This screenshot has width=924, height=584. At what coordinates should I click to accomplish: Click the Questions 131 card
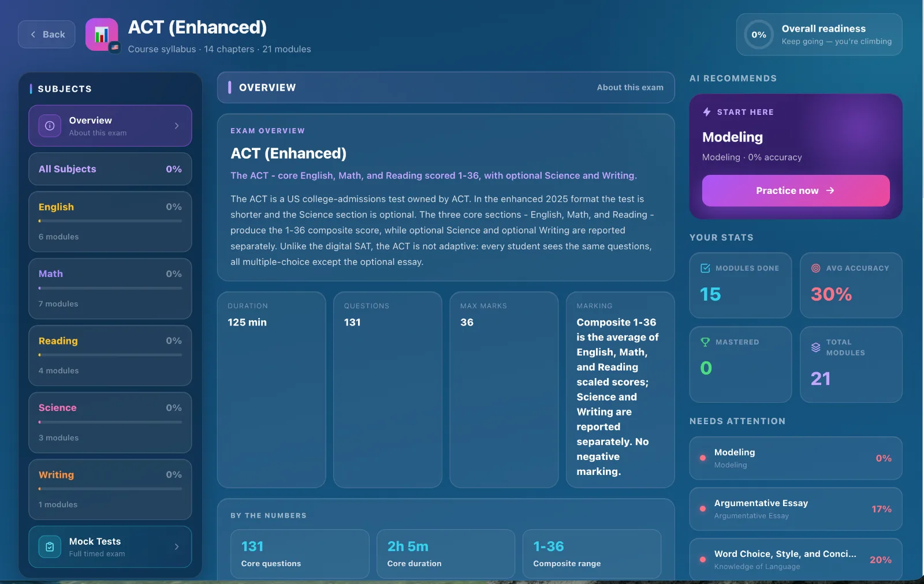tap(388, 390)
